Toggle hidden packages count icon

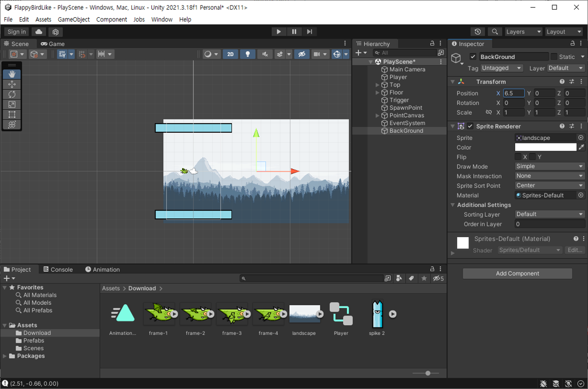(x=438, y=278)
